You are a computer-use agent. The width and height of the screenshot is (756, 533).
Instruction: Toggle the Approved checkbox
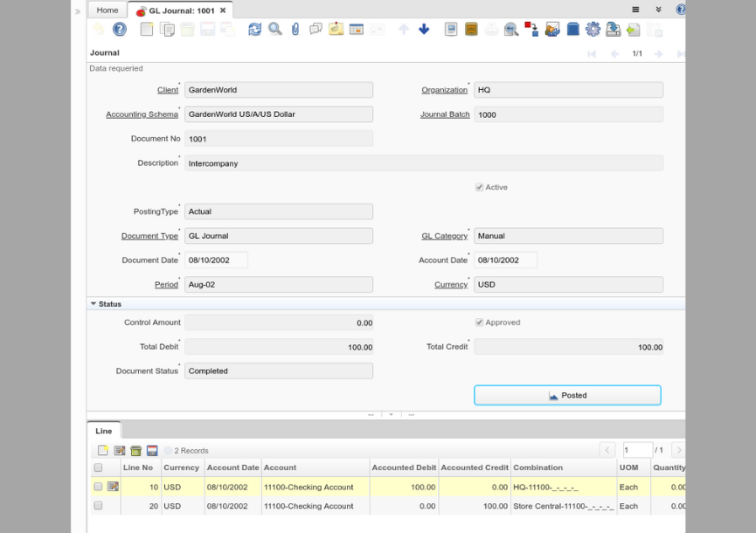tap(479, 322)
